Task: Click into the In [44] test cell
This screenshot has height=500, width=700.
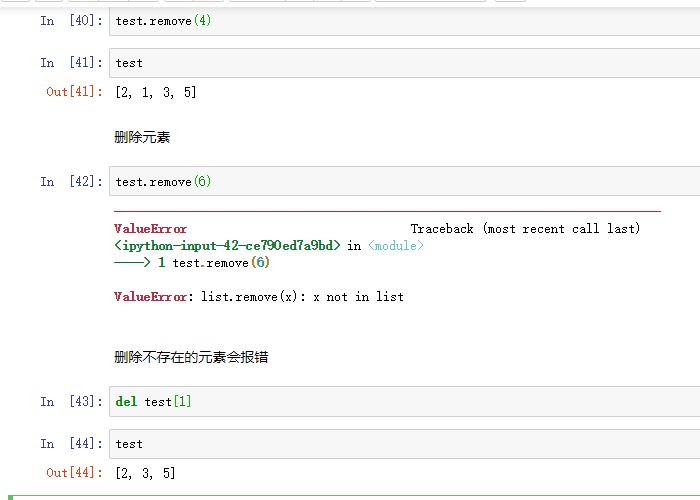Action: tap(404, 444)
